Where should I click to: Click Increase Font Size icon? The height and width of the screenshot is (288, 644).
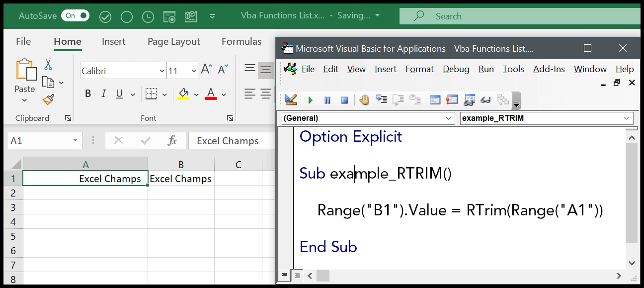click(206, 70)
